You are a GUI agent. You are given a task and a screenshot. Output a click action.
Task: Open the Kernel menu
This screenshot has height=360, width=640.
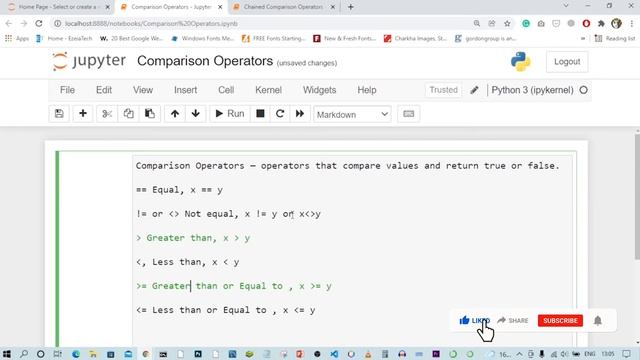(268, 90)
